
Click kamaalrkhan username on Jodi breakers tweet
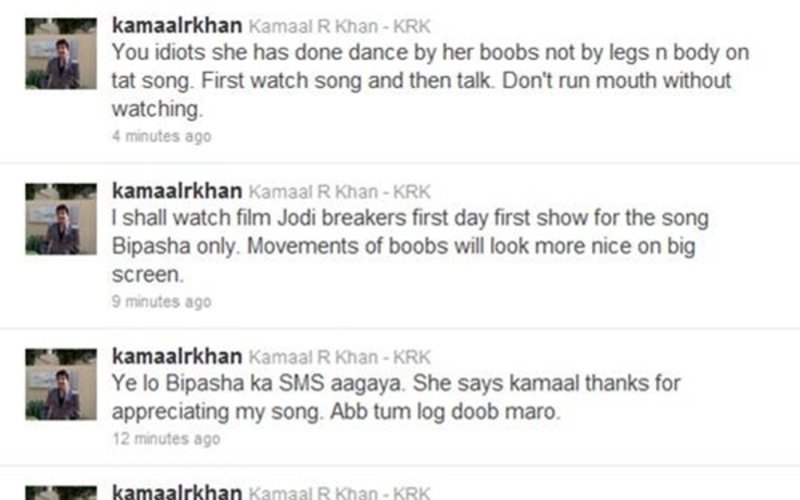tap(177, 191)
